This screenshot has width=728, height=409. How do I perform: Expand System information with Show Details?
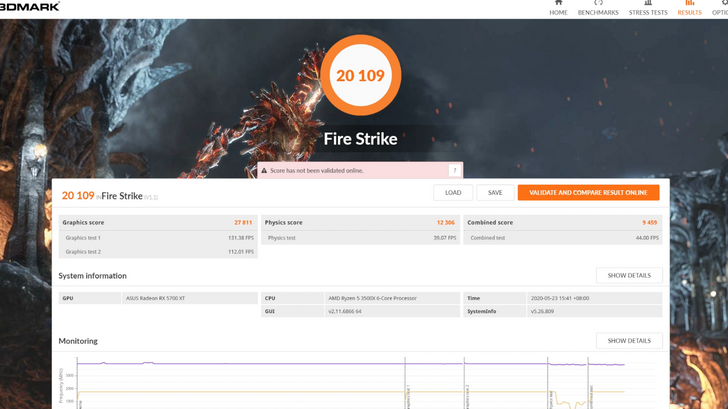pyautogui.click(x=629, y=275)
